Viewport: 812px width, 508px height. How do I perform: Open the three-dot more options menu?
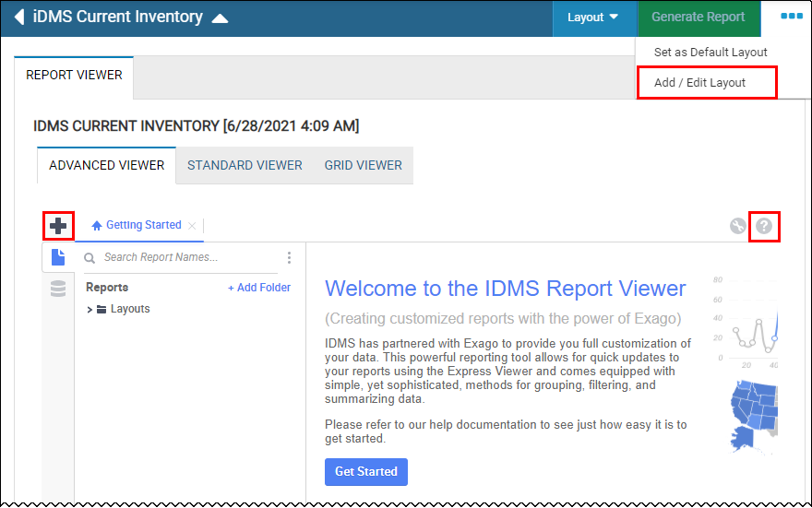coord(792,16)
